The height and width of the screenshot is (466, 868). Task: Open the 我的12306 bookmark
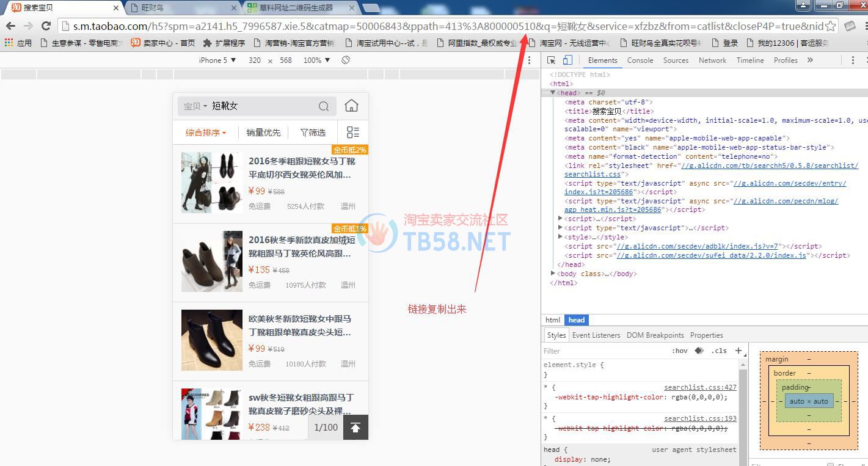[787, 43]
